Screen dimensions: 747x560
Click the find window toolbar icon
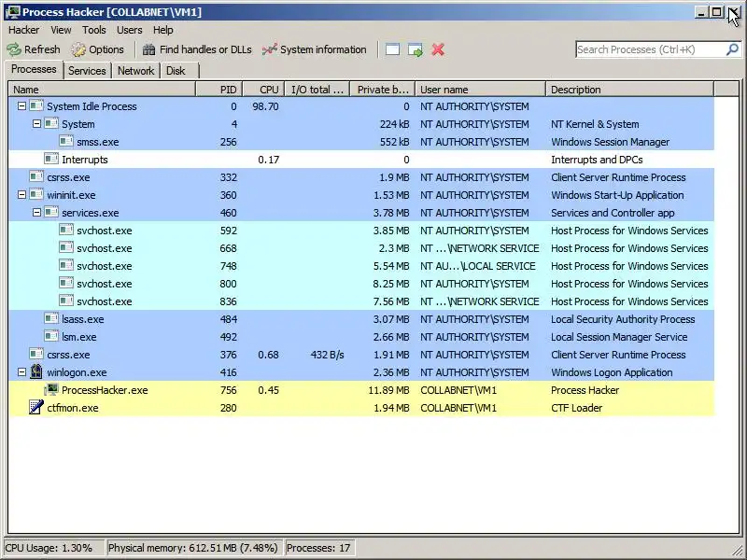click(x=392, y=49)
